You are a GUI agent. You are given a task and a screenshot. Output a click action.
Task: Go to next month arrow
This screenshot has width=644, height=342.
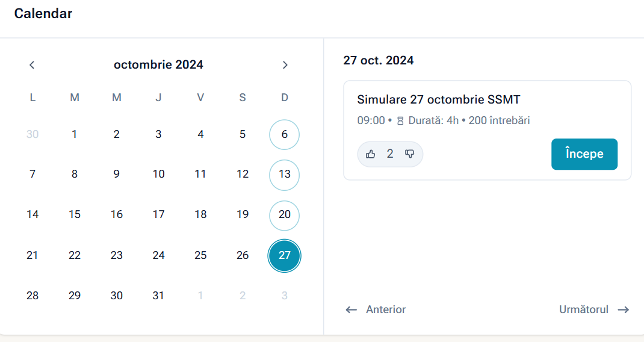(285, 65)
